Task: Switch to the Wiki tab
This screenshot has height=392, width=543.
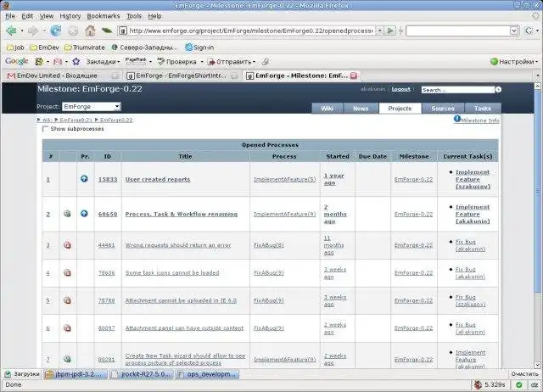Action: (327, 109)
